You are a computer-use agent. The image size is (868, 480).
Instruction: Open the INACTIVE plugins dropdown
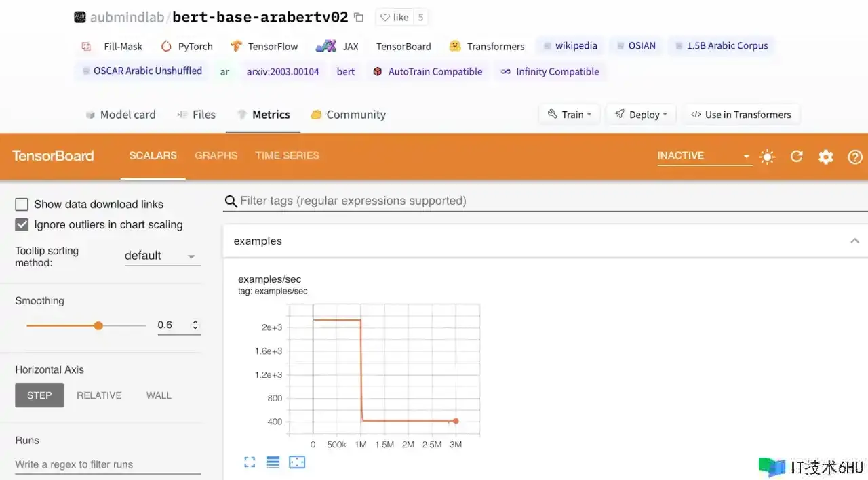[x=704, y=156]
